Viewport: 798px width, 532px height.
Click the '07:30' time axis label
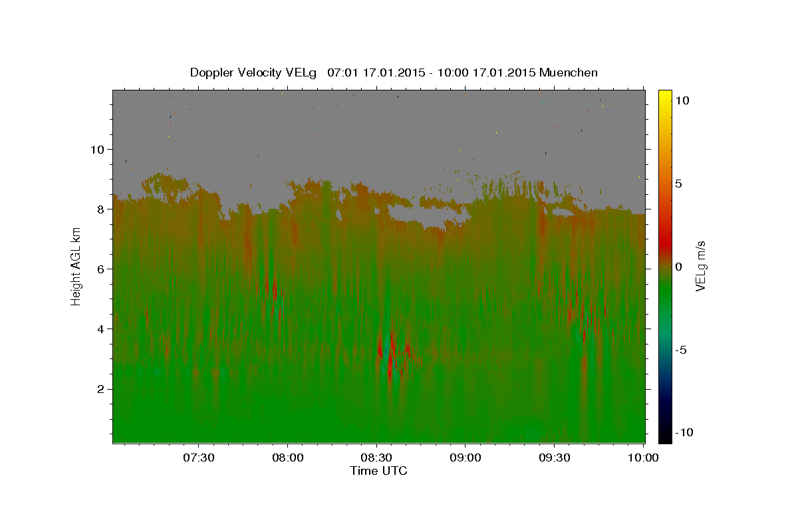click(199, 458)
